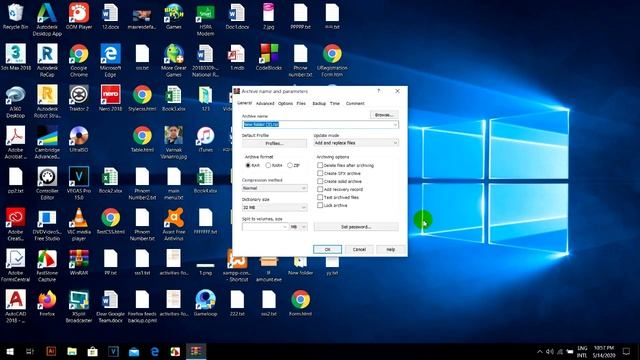Click the Task View taskbar button

click(x=30, y=351)
